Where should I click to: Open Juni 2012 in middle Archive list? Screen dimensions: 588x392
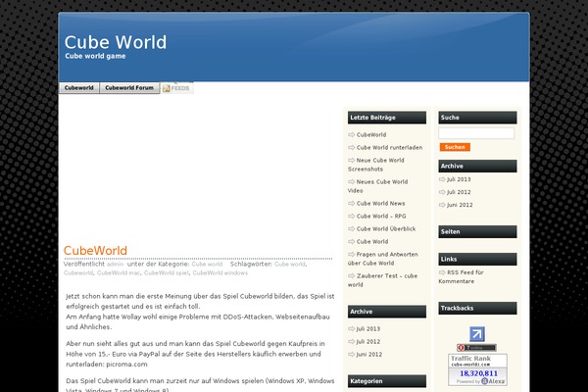(x=369, y=354)
